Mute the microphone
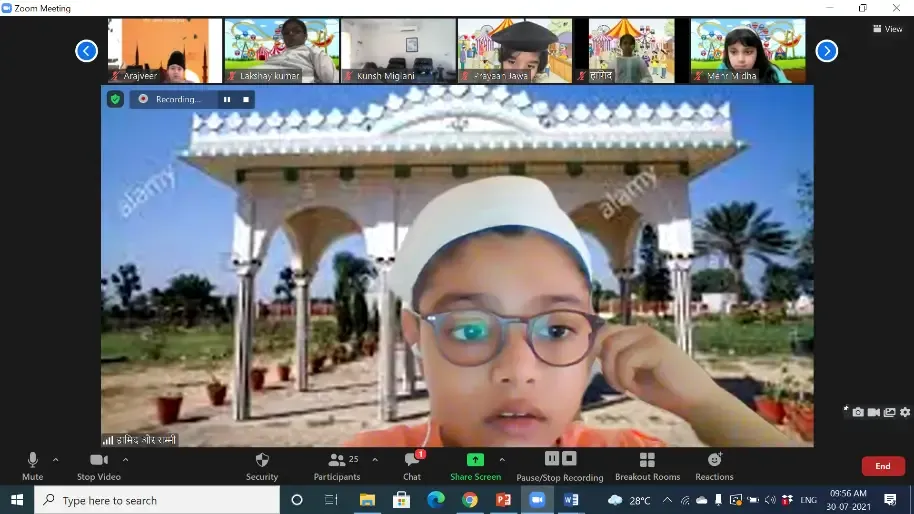The height and width of the screenshot is (514, 914). click(x=32, y=460)
